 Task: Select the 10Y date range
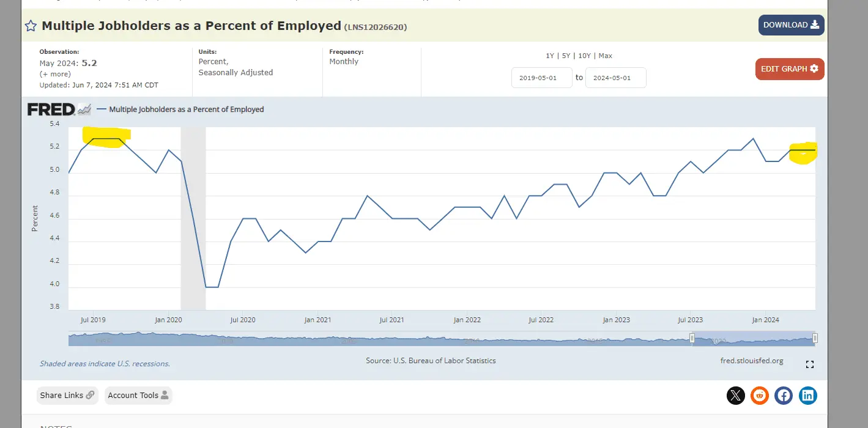point(585,56)
